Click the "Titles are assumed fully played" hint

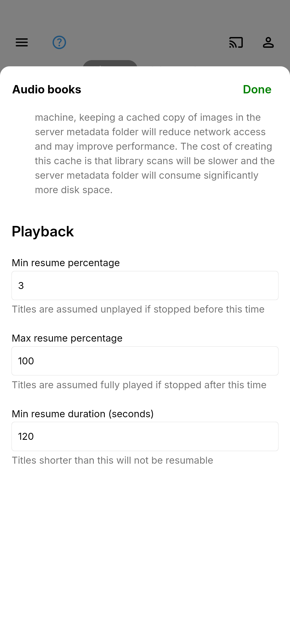(x=139, y=385)
